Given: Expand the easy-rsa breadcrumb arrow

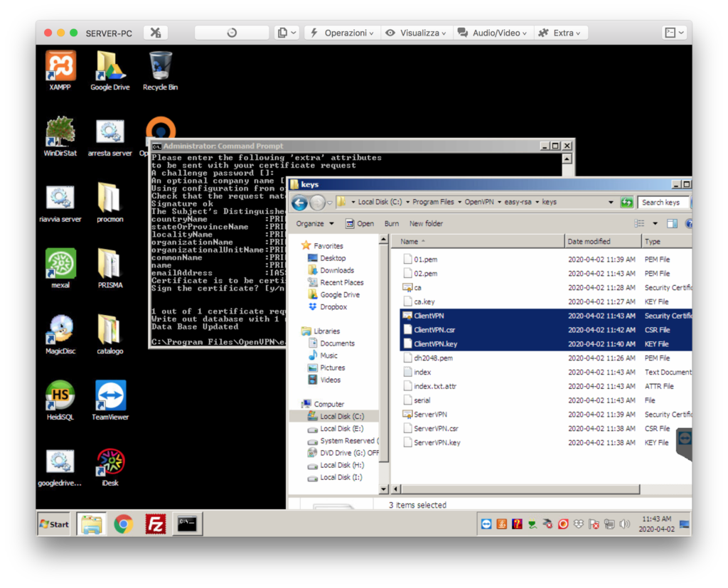Looking at the screenshot, I should pos(537,202).
